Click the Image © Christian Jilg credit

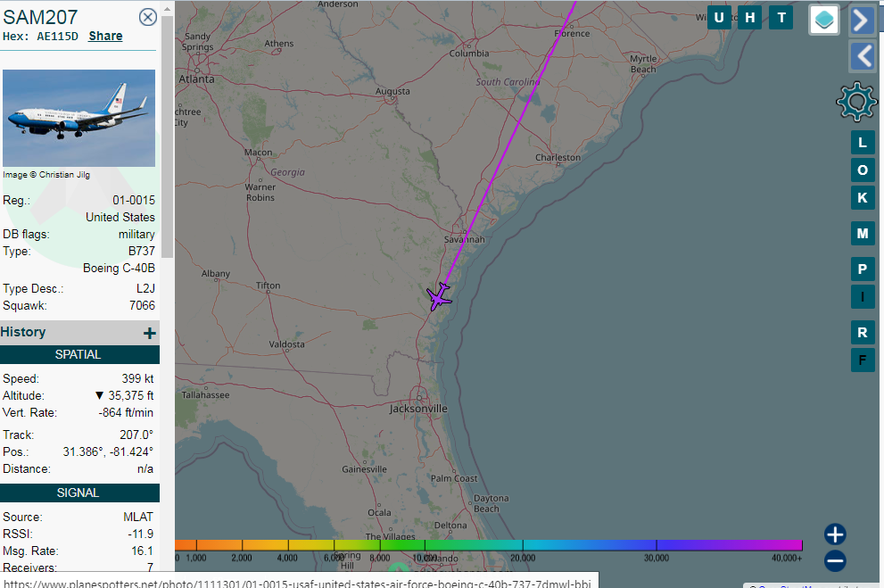[46, 175]
